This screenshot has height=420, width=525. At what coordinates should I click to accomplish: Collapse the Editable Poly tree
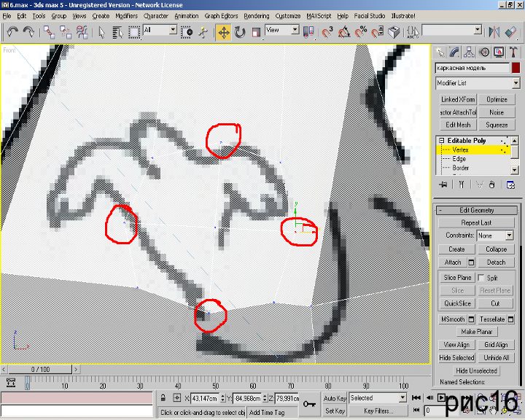441,141
